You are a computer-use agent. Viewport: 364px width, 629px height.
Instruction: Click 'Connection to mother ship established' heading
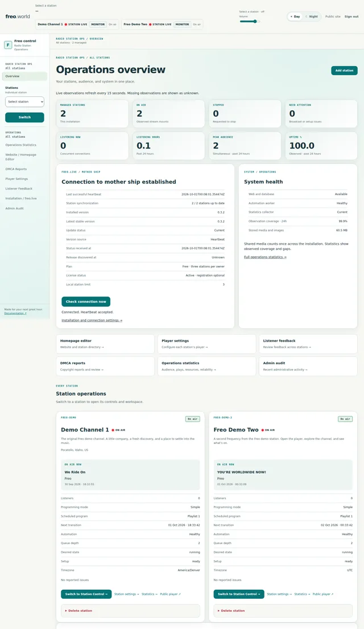pyautogui.click(x=119, y=182)
